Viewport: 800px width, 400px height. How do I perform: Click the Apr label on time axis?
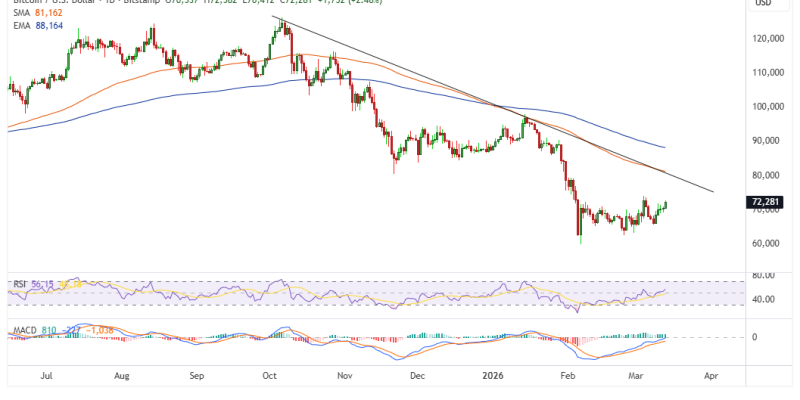click(x=711, y=377)
